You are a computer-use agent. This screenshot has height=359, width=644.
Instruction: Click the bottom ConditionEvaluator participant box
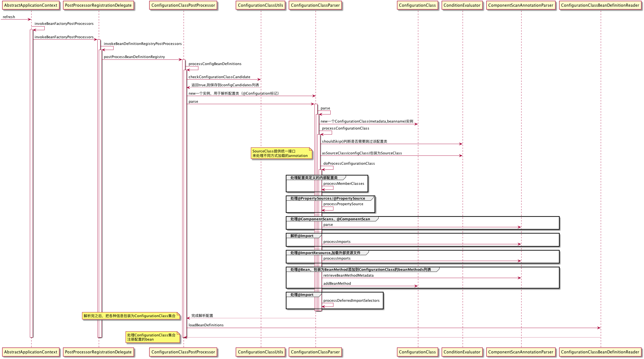coord(462,352)
